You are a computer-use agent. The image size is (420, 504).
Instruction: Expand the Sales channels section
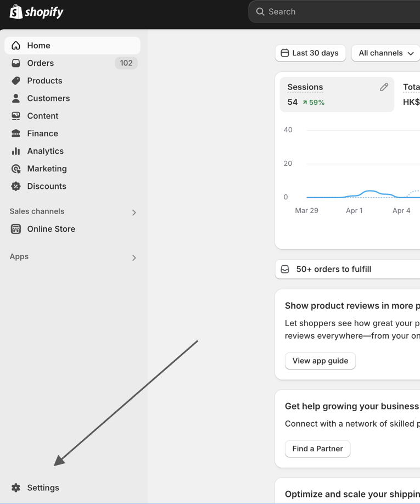click(134, 212)
